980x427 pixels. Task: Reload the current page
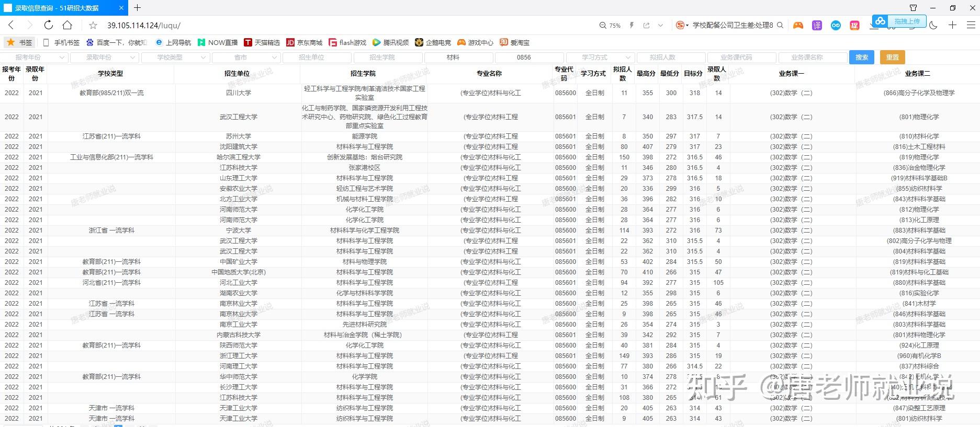(49, 25)
